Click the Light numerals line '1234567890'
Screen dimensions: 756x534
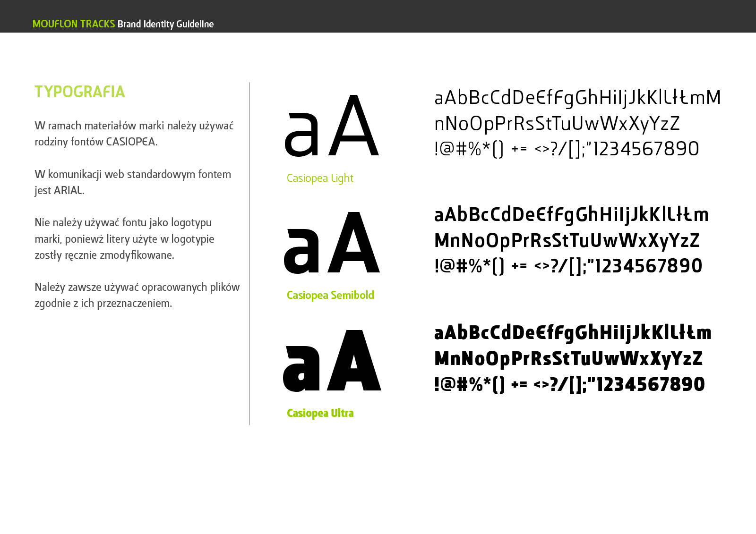(567, 149)
